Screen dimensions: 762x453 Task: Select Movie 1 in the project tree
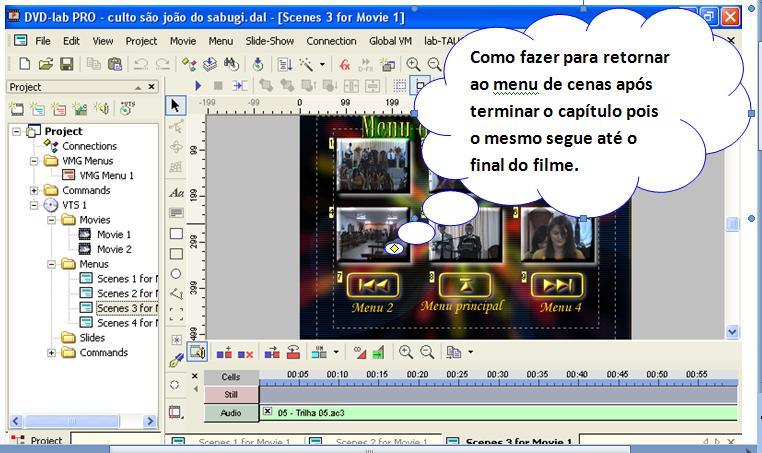114,235
